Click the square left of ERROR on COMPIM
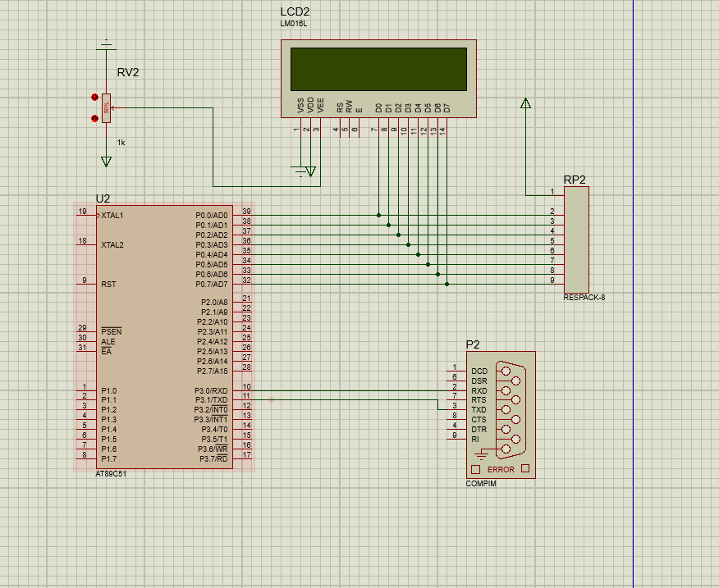Image resolution: width=719 pixels, height=588 pixels. click(474, 470)
